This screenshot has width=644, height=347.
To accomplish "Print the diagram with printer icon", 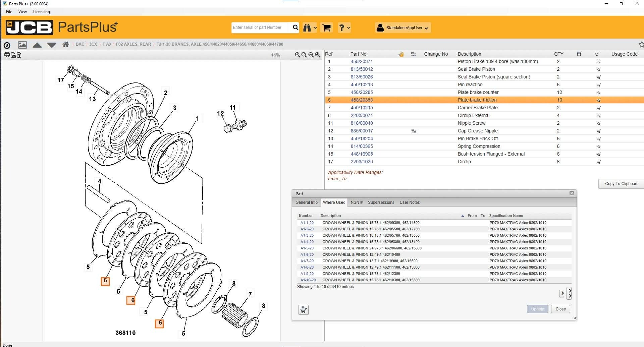I will (x=7, y=55).
